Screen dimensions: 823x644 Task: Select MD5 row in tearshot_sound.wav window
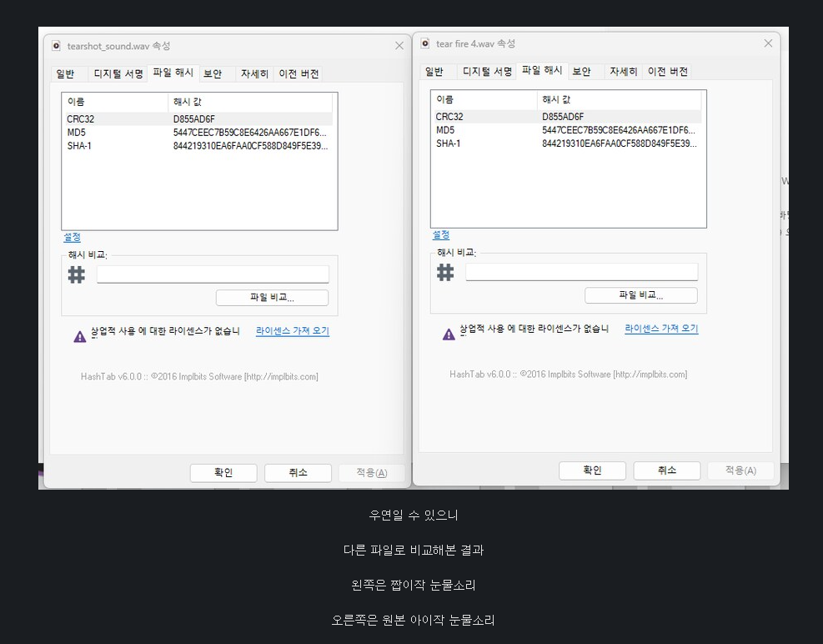(198, 133)
